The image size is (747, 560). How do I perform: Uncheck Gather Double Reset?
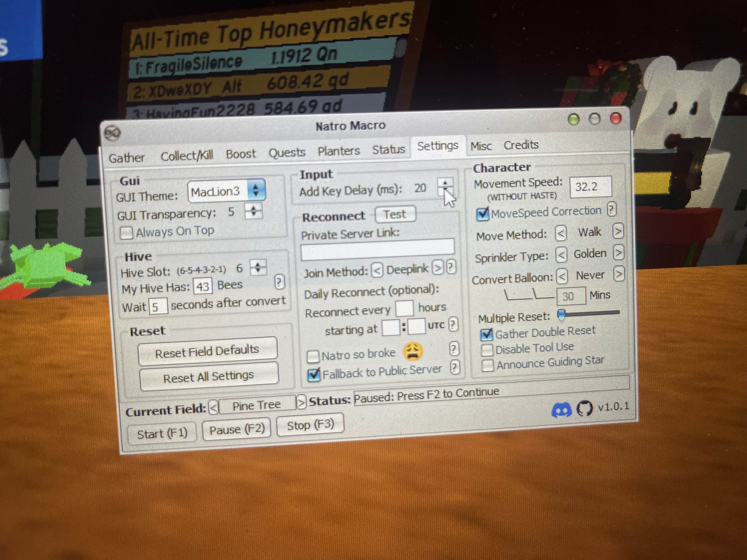pos(487,334)
